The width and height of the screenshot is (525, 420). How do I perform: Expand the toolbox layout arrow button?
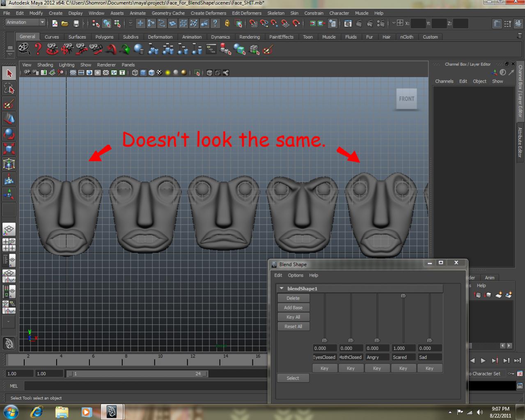pyautogui.click(x=9, y=321)
